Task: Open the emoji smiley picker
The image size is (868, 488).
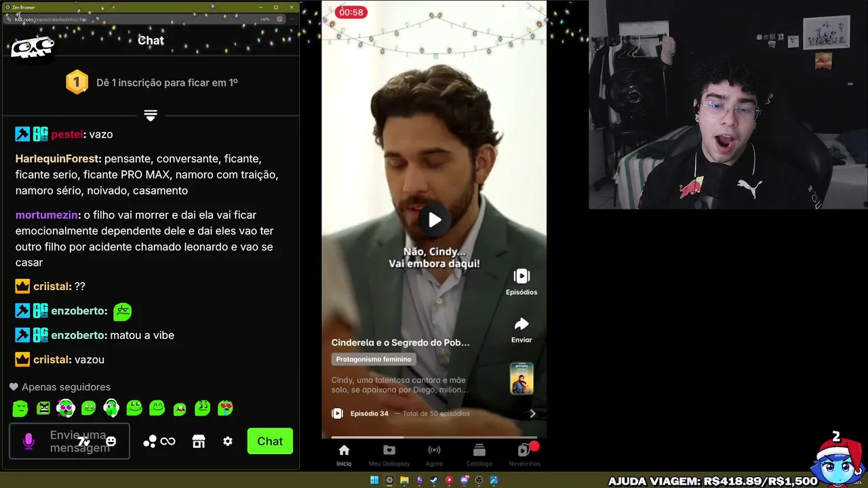Action: click(111, 441)
